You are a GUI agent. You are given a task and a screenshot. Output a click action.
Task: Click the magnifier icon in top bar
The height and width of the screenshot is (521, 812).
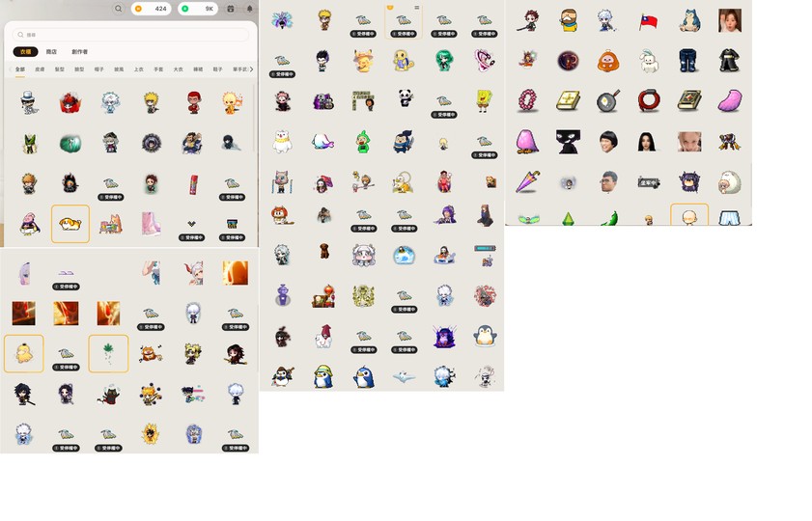click(x=119, y=9)
